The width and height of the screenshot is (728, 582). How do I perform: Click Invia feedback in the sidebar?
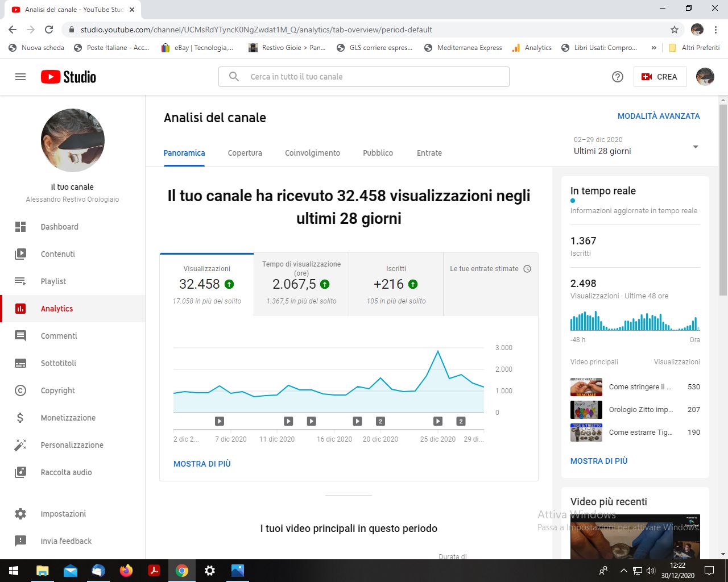click(x=72, y=541)
